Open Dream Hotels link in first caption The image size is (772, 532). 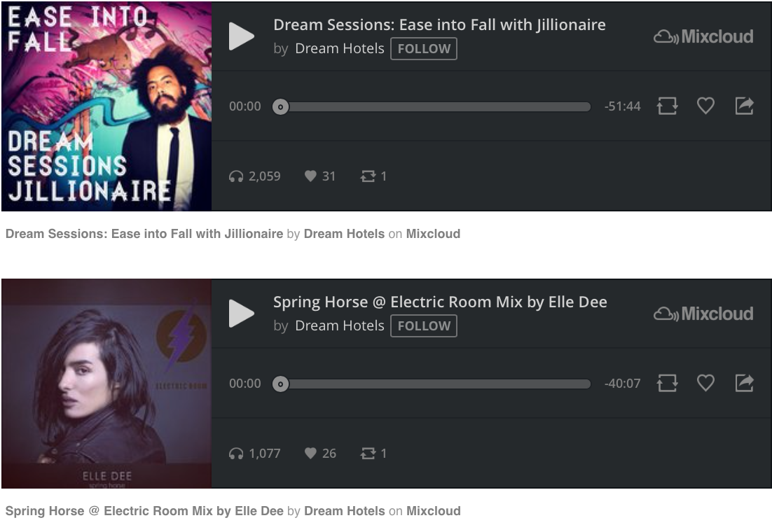344,234
